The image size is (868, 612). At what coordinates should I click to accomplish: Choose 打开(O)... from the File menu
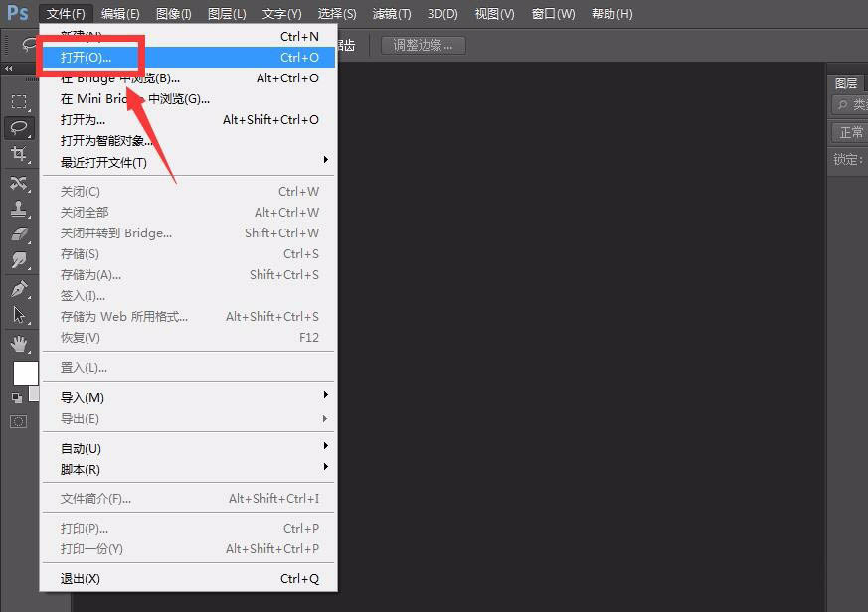[x=189, y=57]
